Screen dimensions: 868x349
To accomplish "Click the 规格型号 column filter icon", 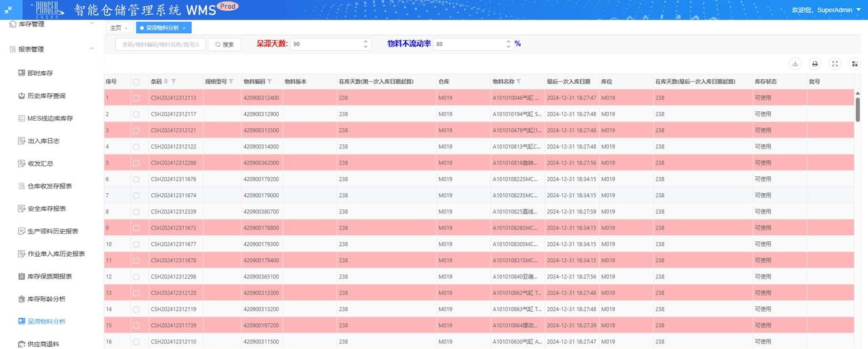I will 231,81.
